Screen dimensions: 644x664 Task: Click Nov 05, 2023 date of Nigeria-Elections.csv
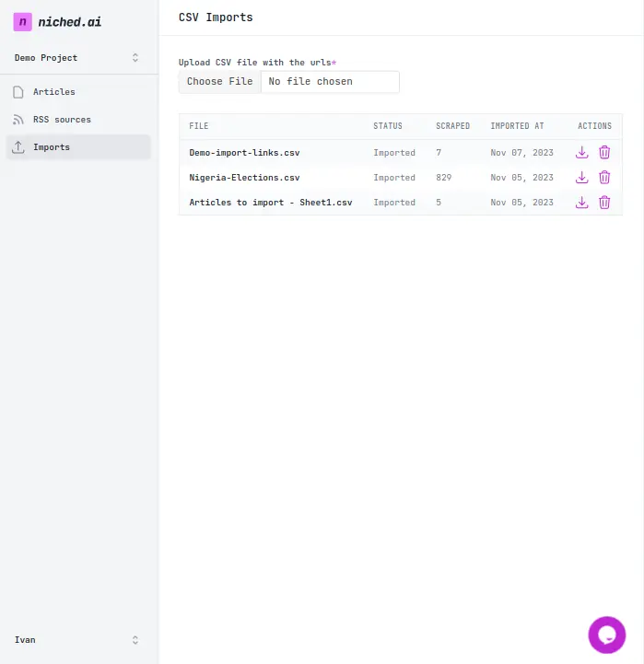click(x=522, y=178)
